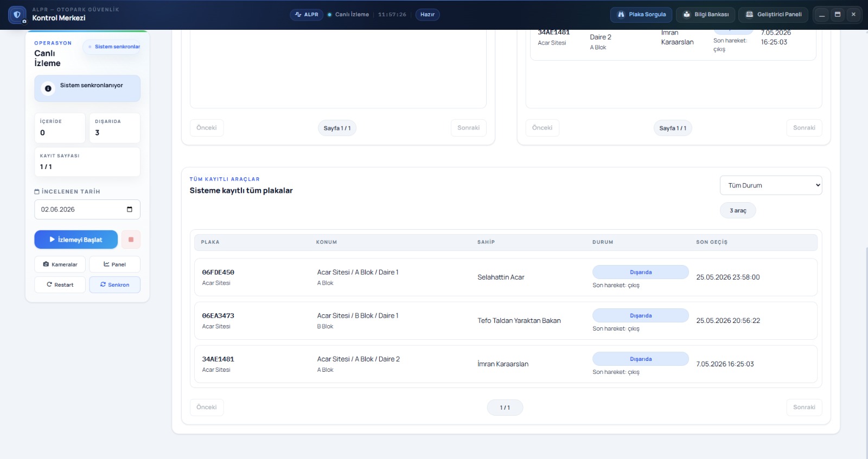
Task: Click timestamp 25.05.2026 20:56:22
Action: [x=728, y=320]
